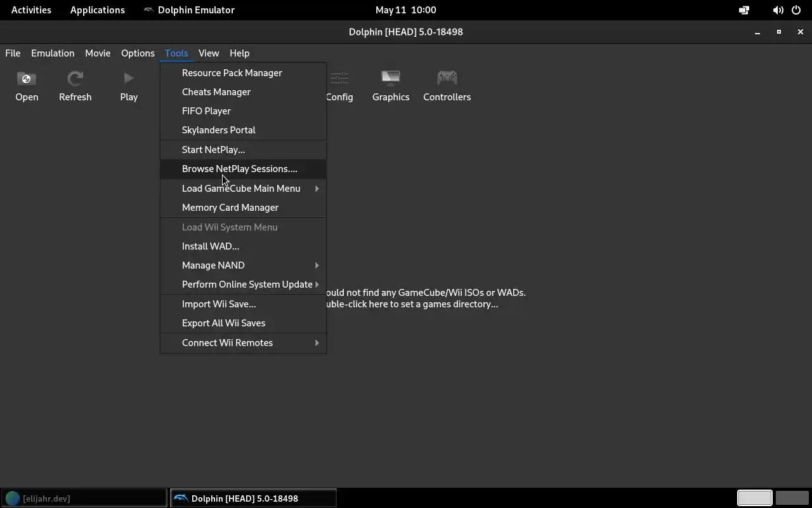Select Export All Wii Saves
Viewport: 812px width, 508px height.
coord(243,323)
